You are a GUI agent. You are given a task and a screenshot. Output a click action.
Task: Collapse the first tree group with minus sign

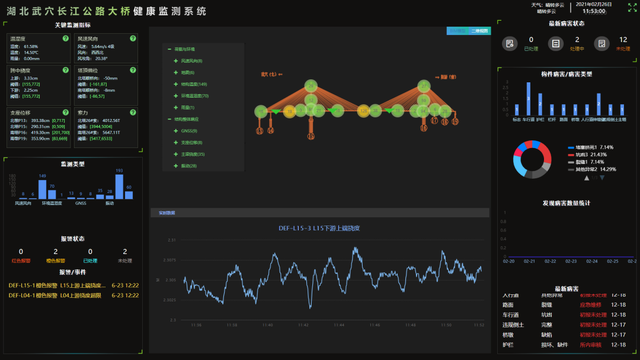pyautogui.click(x=169, y=49)
